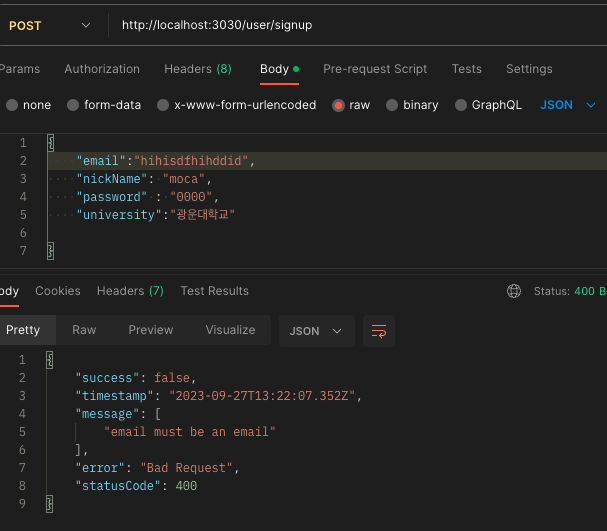The height and width of the screenshot is (531, 607).
Task: Open the blue JSON body format dropdown
Action: 568,105
